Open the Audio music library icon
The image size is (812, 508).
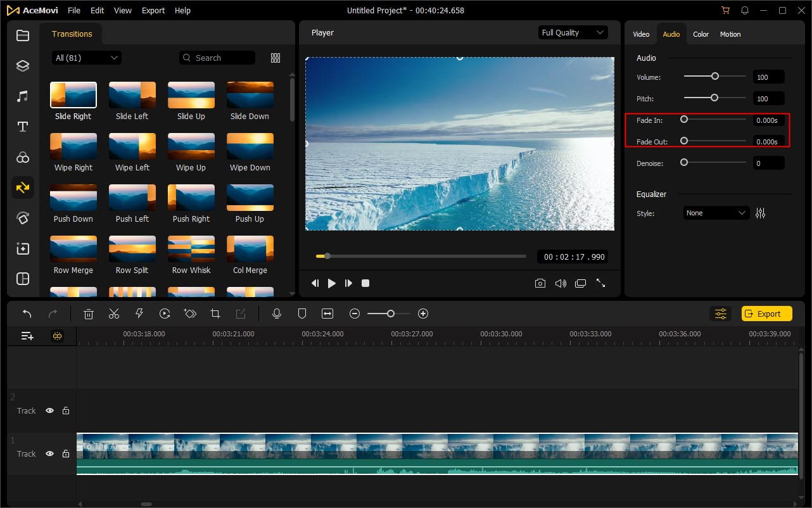(23, 96)
